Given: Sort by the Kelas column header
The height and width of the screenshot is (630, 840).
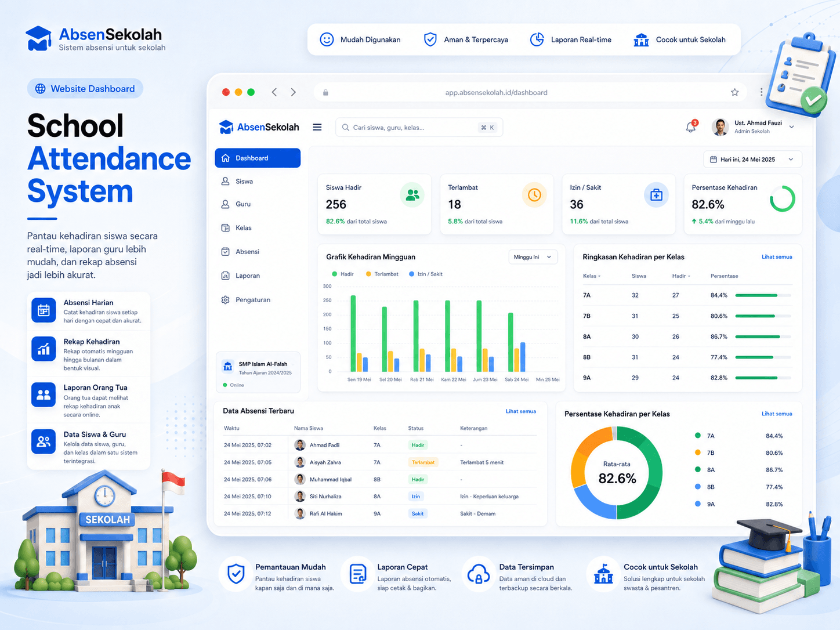Looking at the screenshot, I should coord(591,276).
